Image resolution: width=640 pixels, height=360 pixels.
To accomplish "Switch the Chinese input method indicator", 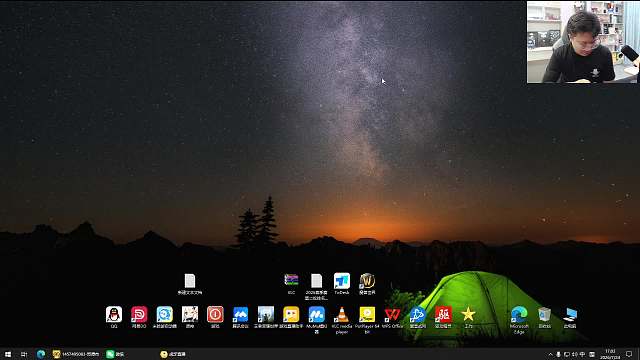I will (583, 354).
